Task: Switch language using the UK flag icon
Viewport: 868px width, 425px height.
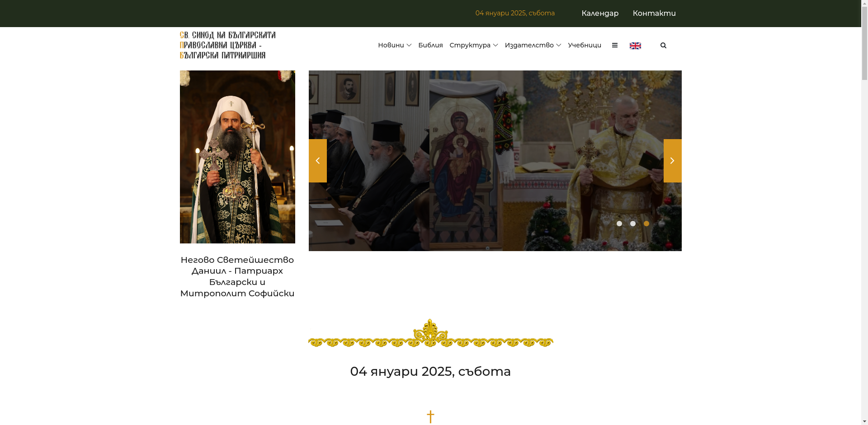Action: pyautogui.click(x=635, y=45)
